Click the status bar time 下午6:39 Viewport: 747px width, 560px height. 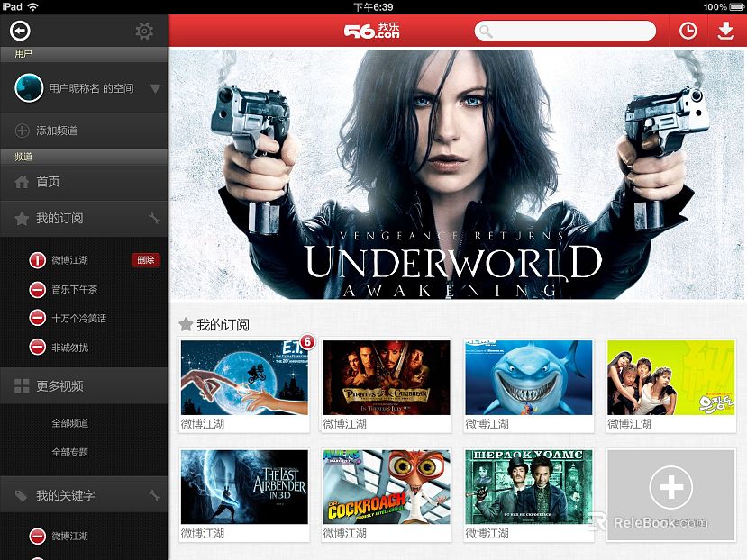[373, 6]
